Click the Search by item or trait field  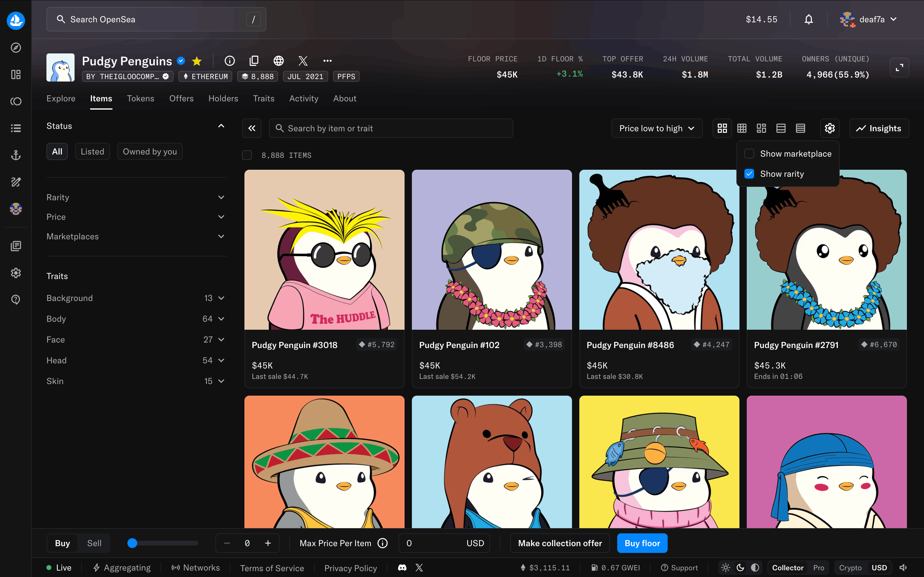pyautogui.click(x=391, y=128)
